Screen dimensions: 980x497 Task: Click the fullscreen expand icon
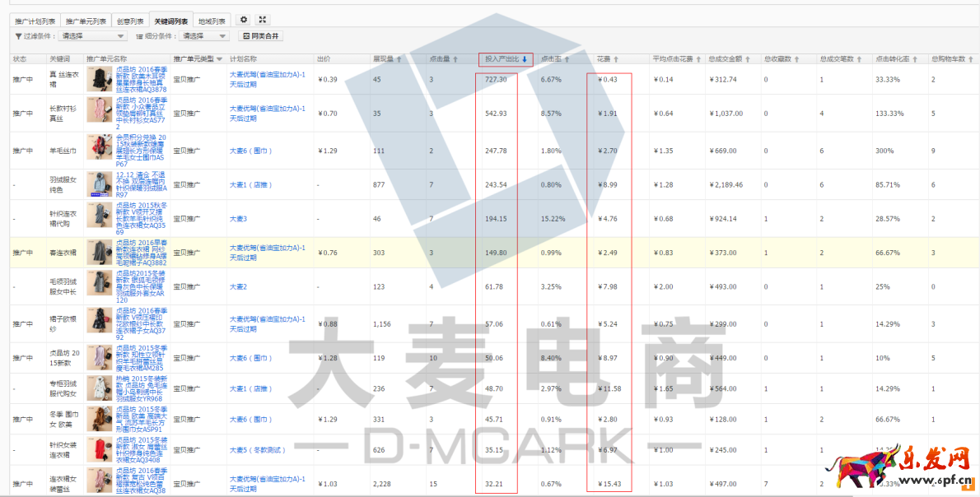[263, 20]
